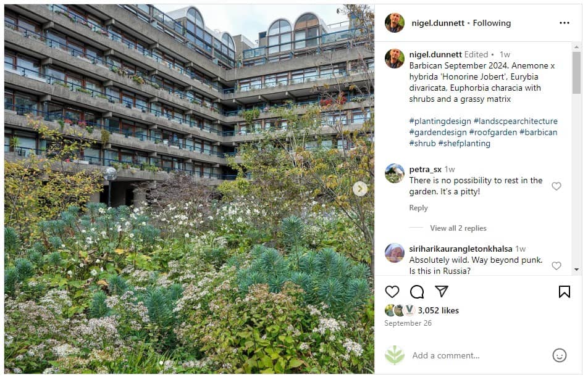Share the post with the paper plane icon
This screenshot has width=588, height=380.
click(x=442, y=291)
